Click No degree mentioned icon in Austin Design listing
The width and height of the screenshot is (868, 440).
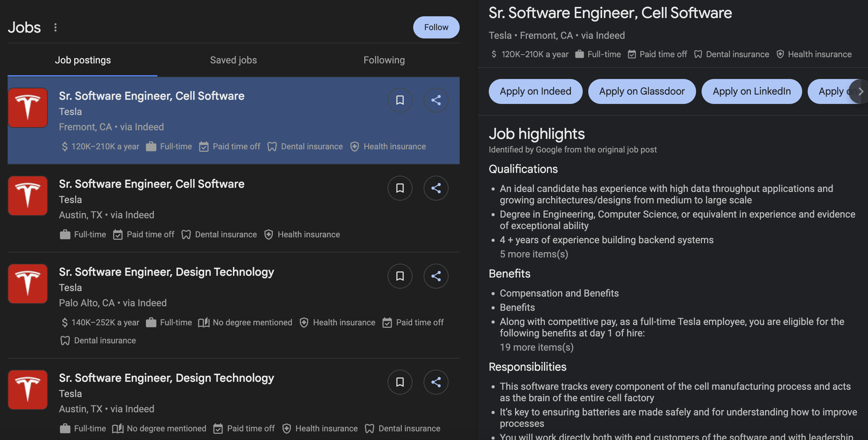tap(118, 429)
